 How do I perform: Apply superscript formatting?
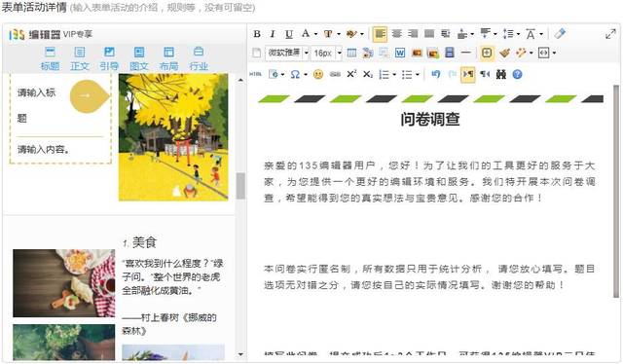(x=351, y=74)
